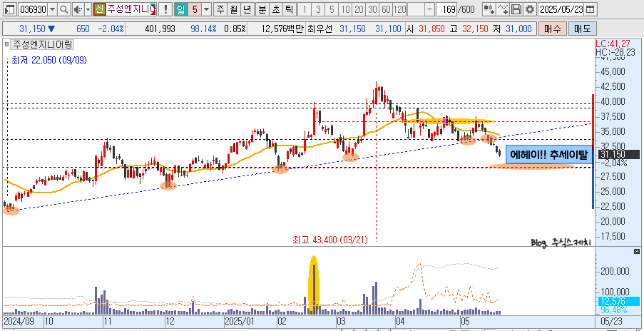Click the 2024/09 time axis label
The height and width of the screenshot is (331, 644).
point(19,321)
